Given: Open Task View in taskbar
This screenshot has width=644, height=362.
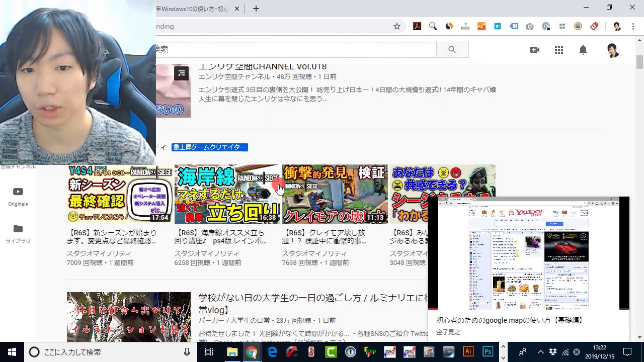Looking at the screenshot, I should (x=209, y=352).
